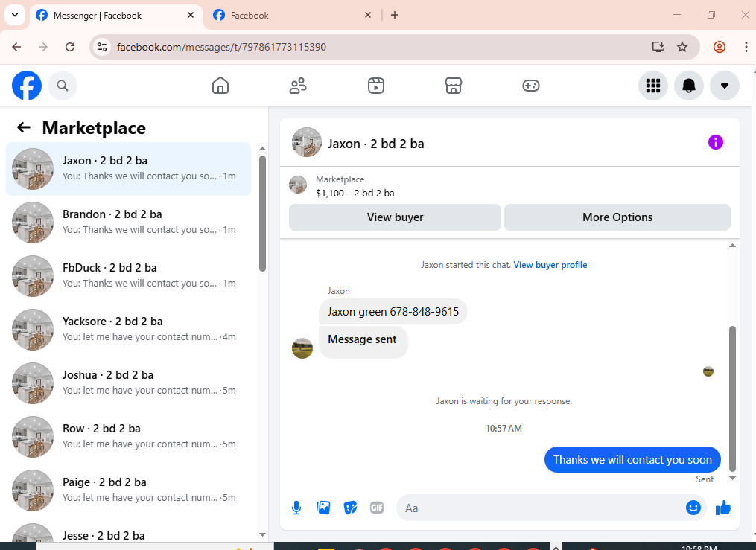
Task: Click the More Options button
Action: pyautogui.click(x=617, y=217)
